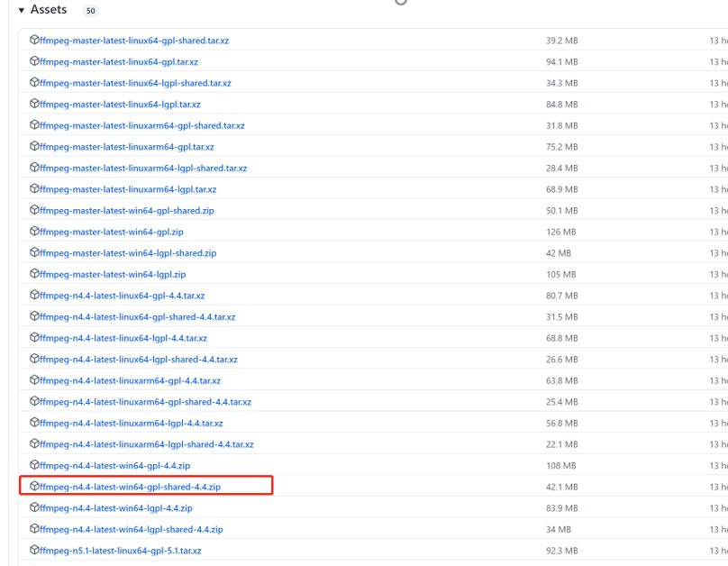Click the Assets count badge showing 50
This screenshot has width=728, height=566.
90,11
